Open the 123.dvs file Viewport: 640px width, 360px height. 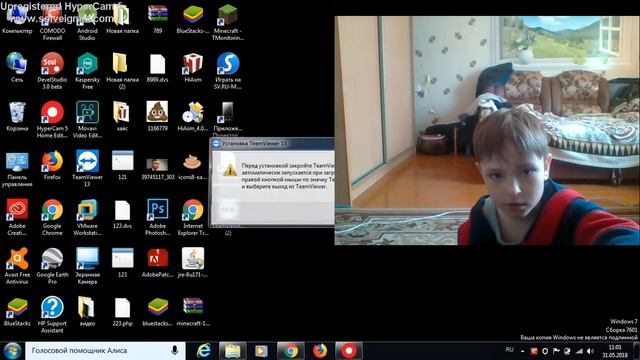click(122, 214)
